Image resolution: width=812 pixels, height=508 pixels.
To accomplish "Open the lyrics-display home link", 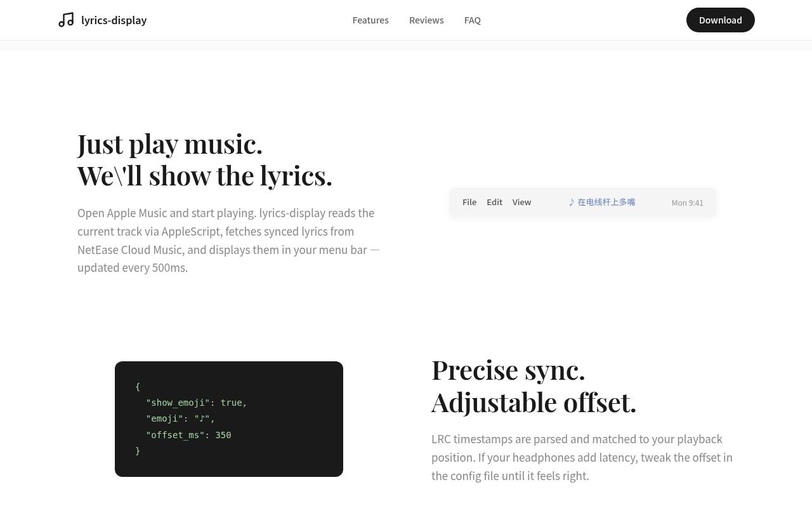I will (x=102, y=20).
